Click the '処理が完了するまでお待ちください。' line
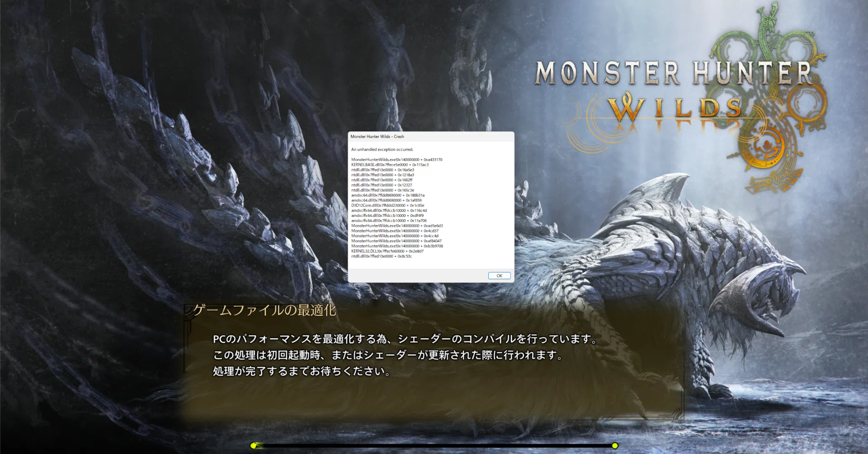 click(302, 371)
